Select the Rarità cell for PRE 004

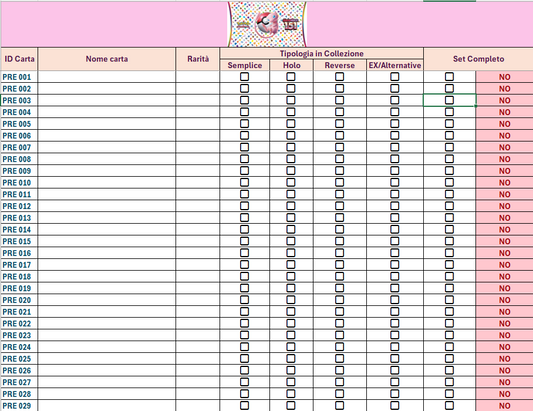click(x=198, y=112)
